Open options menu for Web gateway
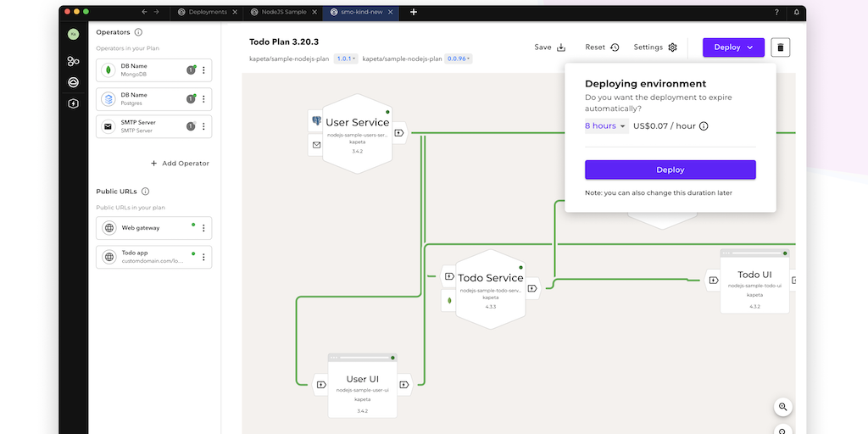This screenshot has height=434, width=868. tap(203, 228)
